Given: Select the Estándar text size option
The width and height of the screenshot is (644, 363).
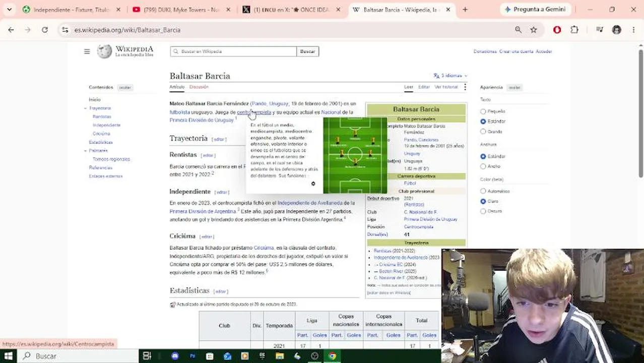Looking at the screenshot, I should pos(483,122).
